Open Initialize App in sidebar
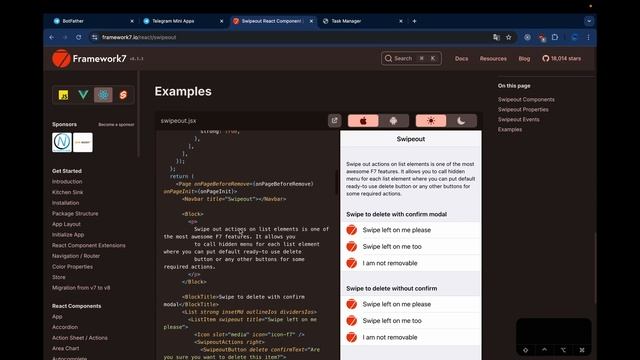Image resolution: width=640 pixels, height=360 pixels. coord(68,235)
